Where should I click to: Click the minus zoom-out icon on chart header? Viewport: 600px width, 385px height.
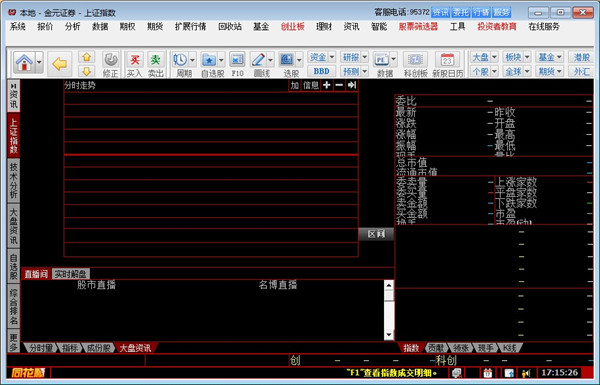[x=339, y=85]
